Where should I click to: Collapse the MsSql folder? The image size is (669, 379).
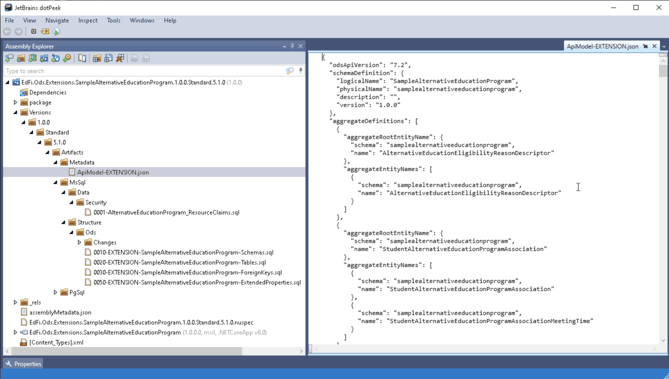click(55, 182)
